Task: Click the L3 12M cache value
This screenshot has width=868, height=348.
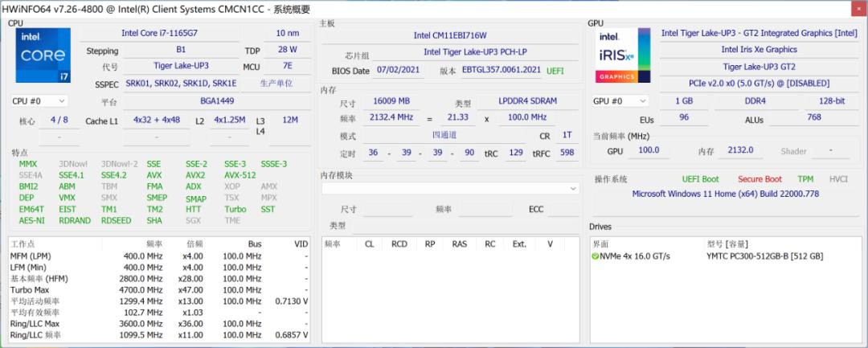Action: click(x=290, y=120)
